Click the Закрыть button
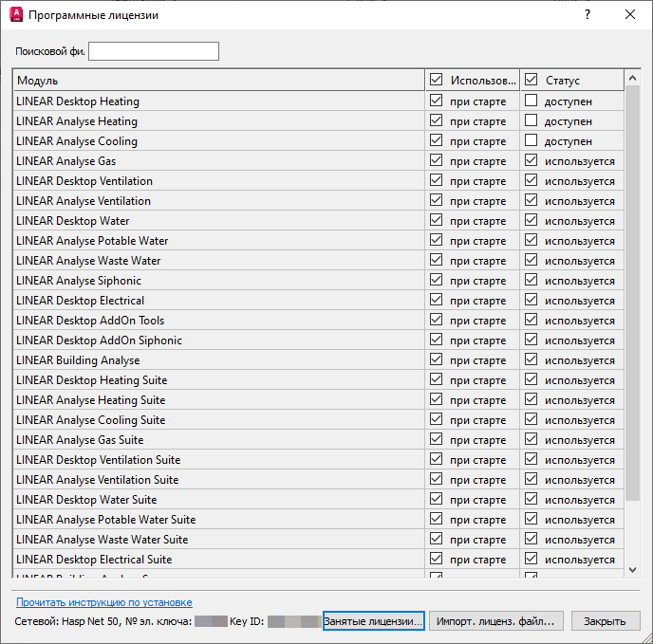This screenshot has height=644, width=653. 606,621
